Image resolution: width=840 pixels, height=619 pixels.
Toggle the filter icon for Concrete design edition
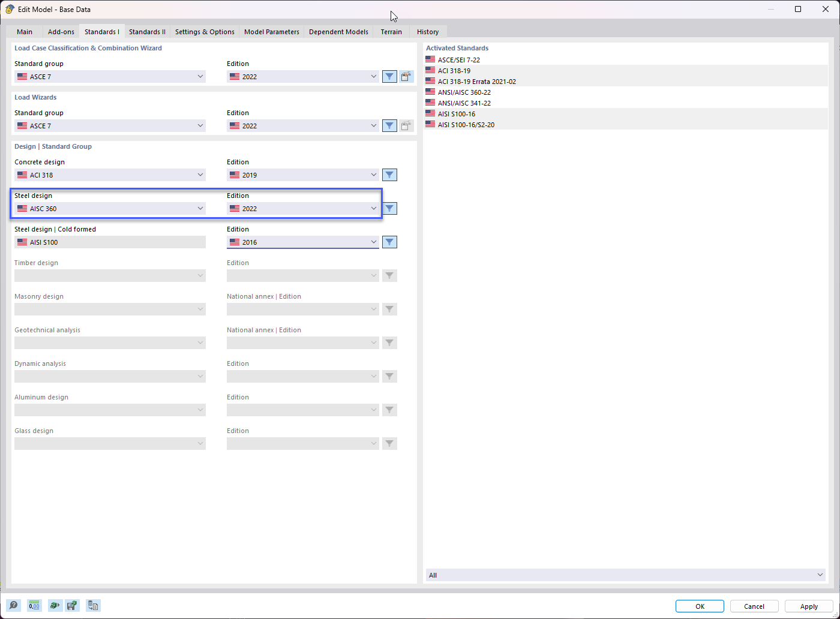point(389,175)
